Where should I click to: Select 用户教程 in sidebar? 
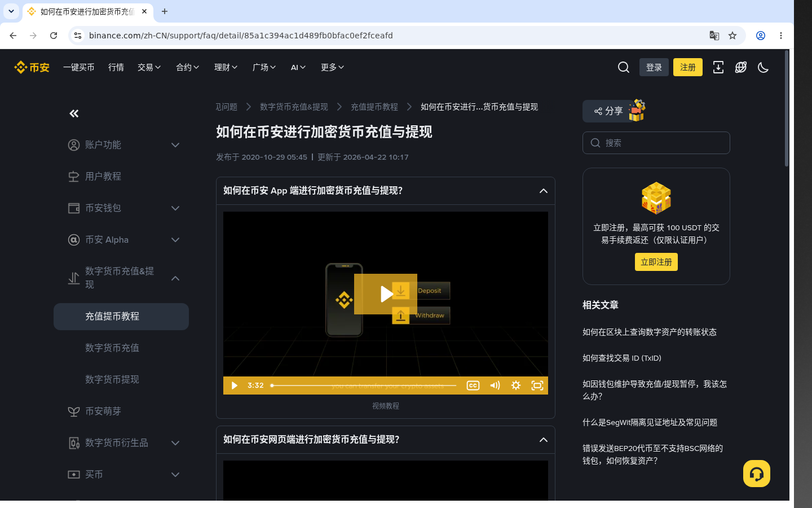[x=121, y=177]
